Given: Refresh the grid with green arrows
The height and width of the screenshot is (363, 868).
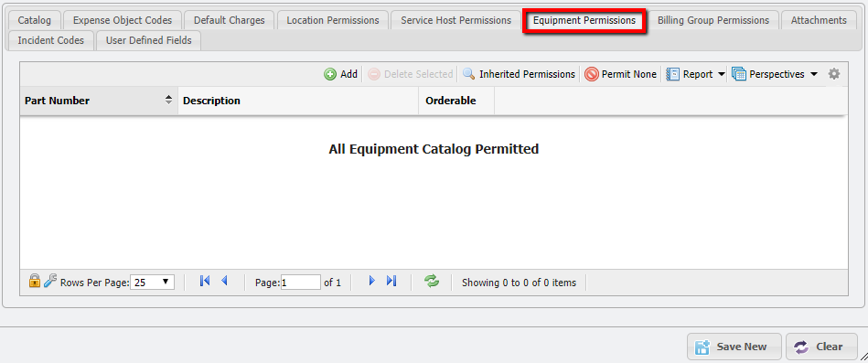Looking at the screenshot, I should click(431, 281).
